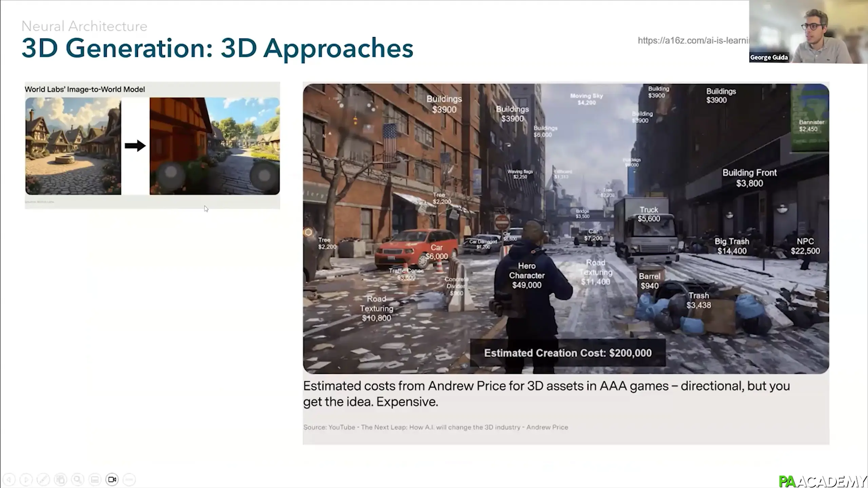Click the hexagon marker on game screenshot's left edge

click(308, 232)
